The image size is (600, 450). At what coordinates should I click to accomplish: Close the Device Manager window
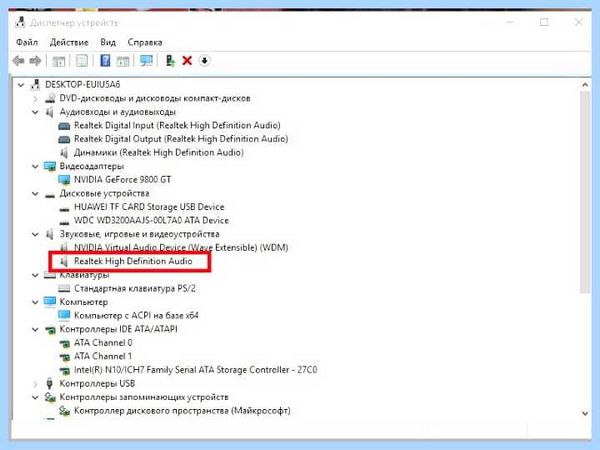[x=579, y=22]
